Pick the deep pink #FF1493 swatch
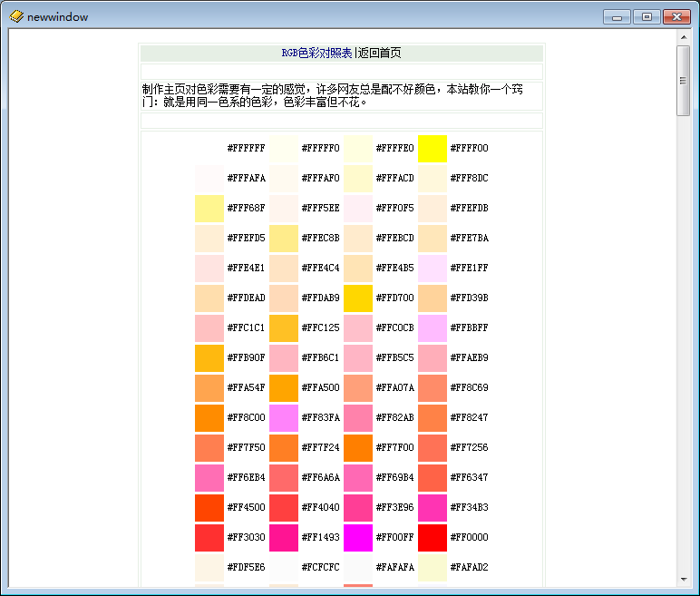The width and height of the screenshot is (700, 596). 284,538
